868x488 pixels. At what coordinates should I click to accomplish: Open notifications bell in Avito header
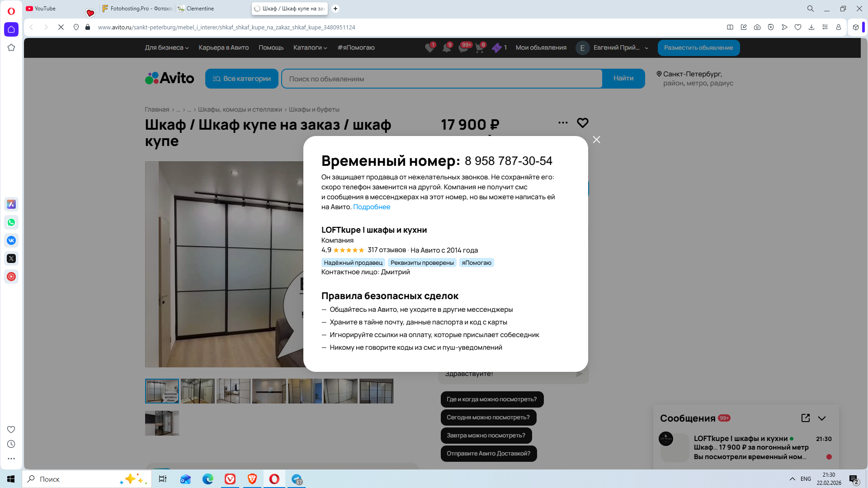(x=447, y=48)
